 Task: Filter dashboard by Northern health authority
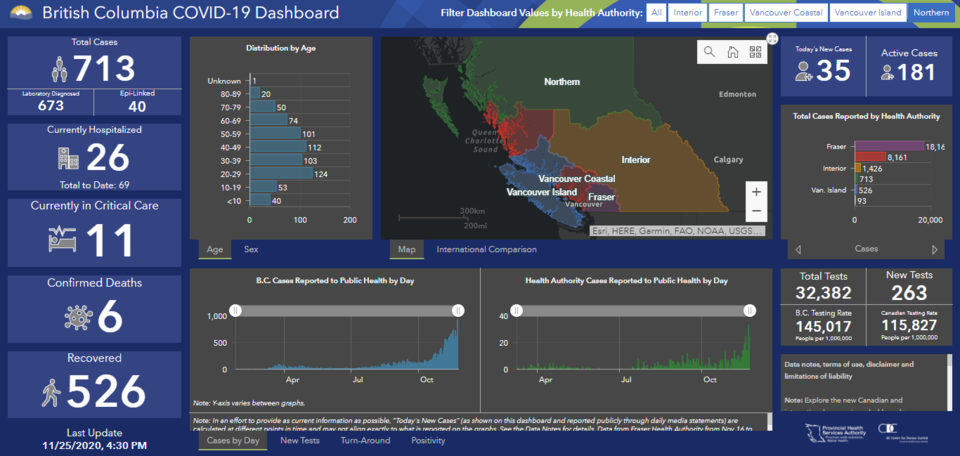click(x=929, y=12)
